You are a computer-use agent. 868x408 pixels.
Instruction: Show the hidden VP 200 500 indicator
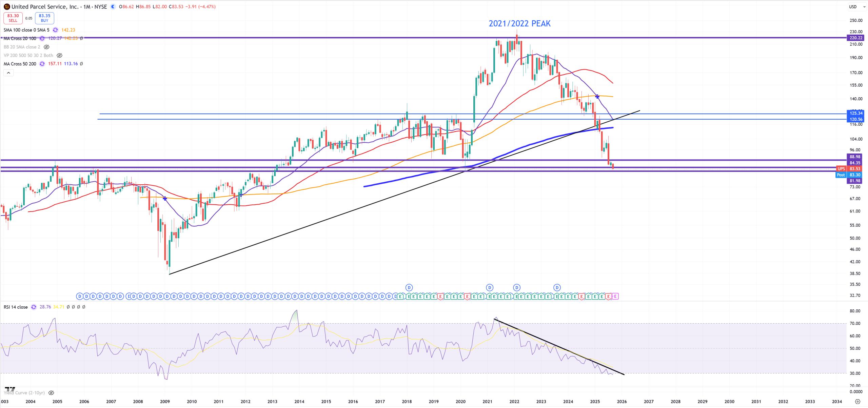(x=60, y=56)
